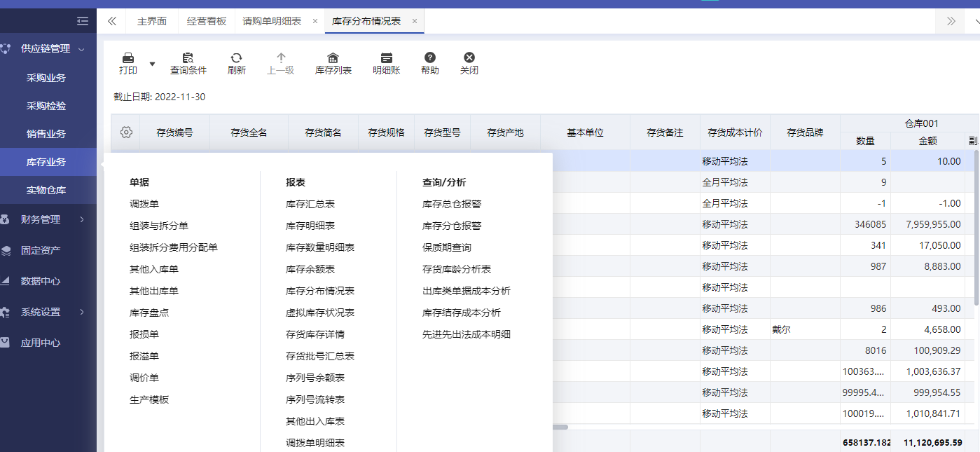The height and width of the screenshot is (452, 980).
Task: Collapse the 供应链管理 chevron
Action: (81, 49)
